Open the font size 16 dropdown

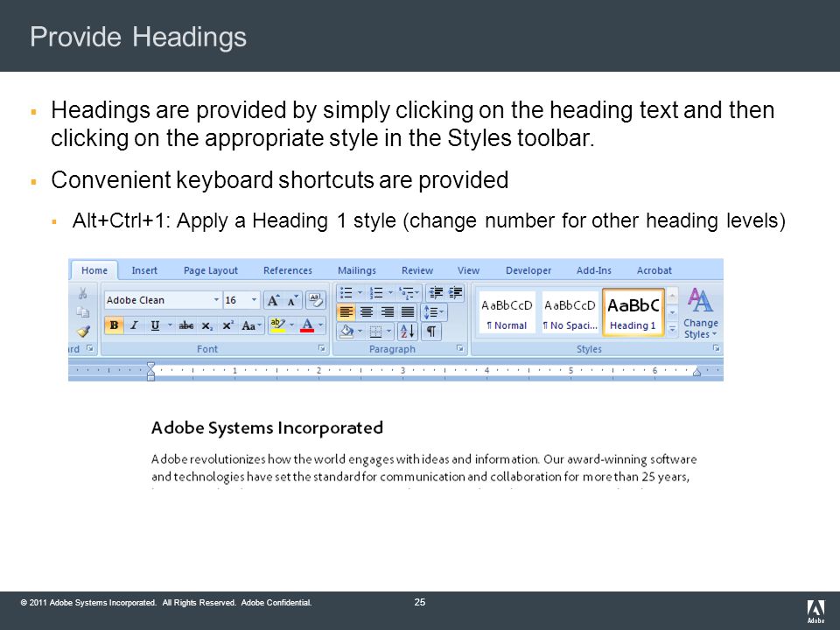255,300
